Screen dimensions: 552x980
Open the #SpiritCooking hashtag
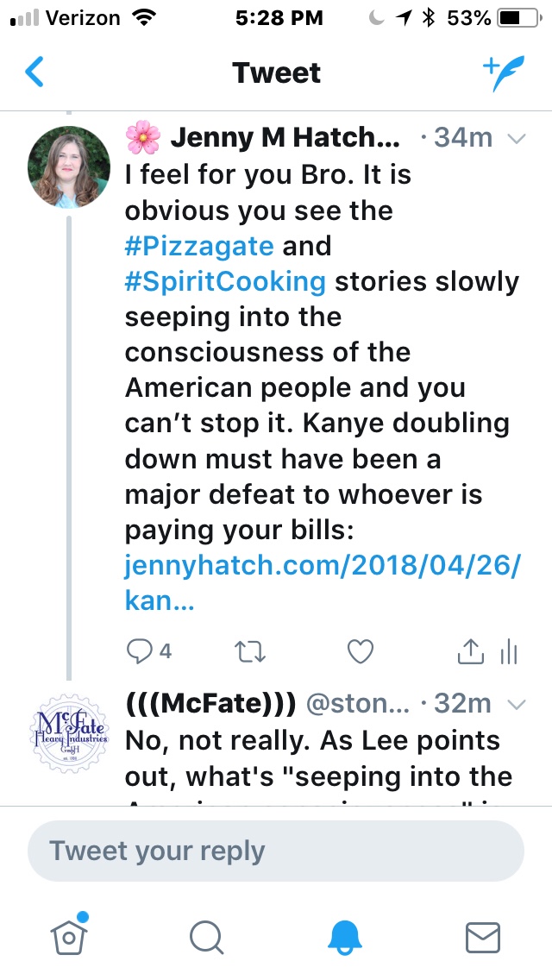226,281
